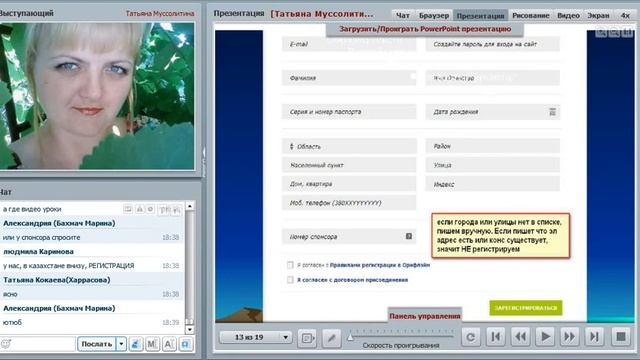Click the 1:1 fit icon atop the slide
640x360 pixels.
click(627, 32)
